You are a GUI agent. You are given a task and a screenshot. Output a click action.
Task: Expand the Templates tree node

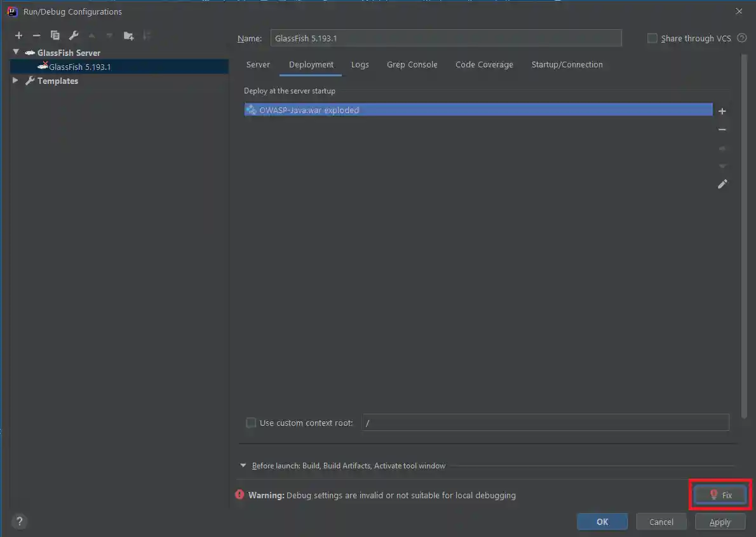click(15, 81)
